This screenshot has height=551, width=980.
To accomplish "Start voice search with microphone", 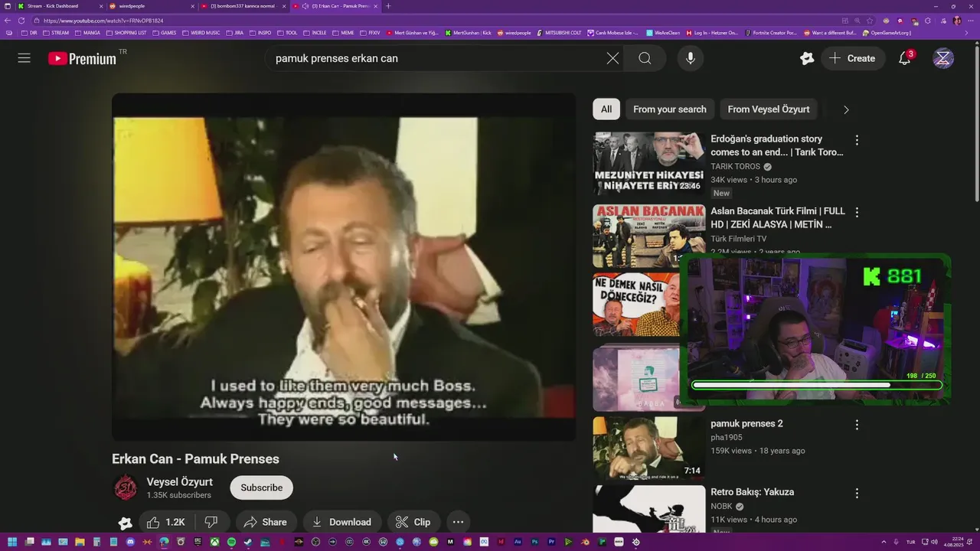I will [x=691, y=58].
